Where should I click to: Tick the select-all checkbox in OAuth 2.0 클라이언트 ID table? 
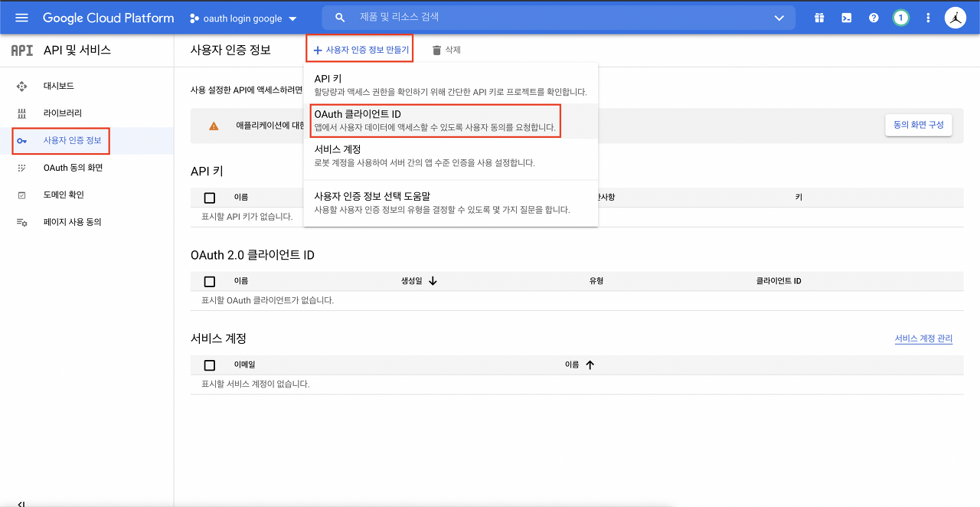point(210,282)
